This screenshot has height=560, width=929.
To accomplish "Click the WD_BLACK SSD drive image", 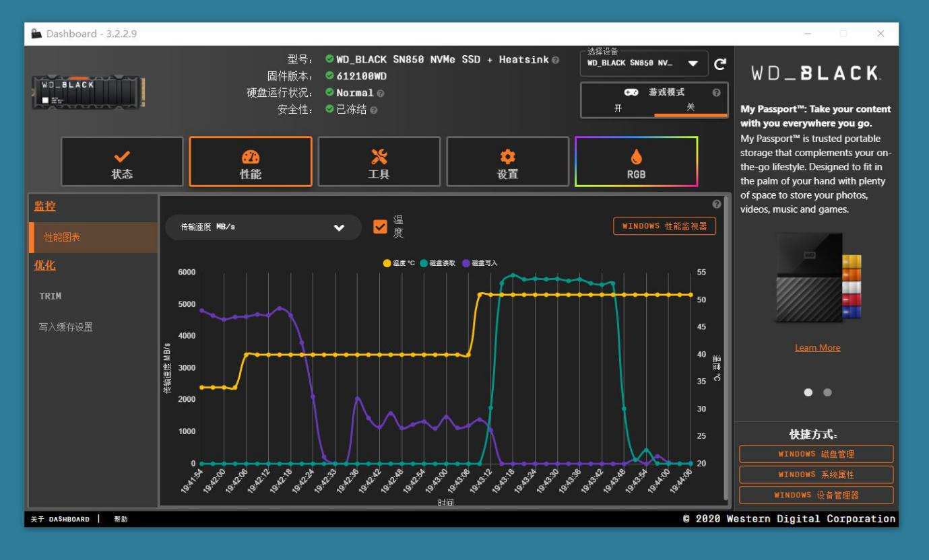I will [x=87, y=92].
